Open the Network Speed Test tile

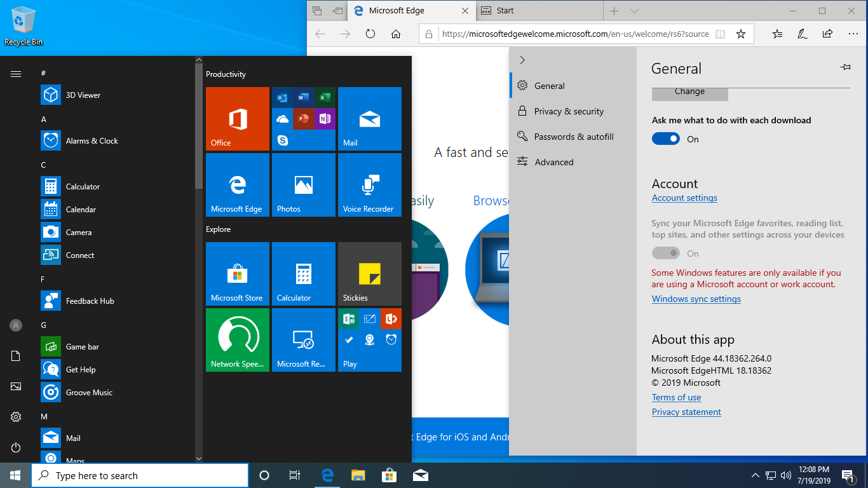tap(238, 340)
